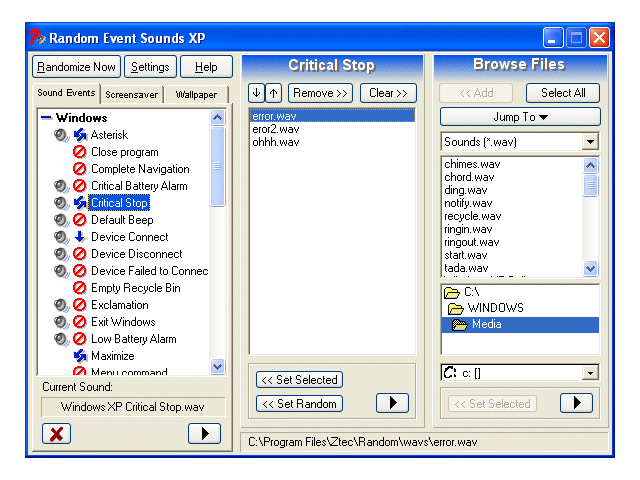640x480 pixels.
Task: Click the random arrows icon next to Asterisk
Action: click(x=80, y=135)
